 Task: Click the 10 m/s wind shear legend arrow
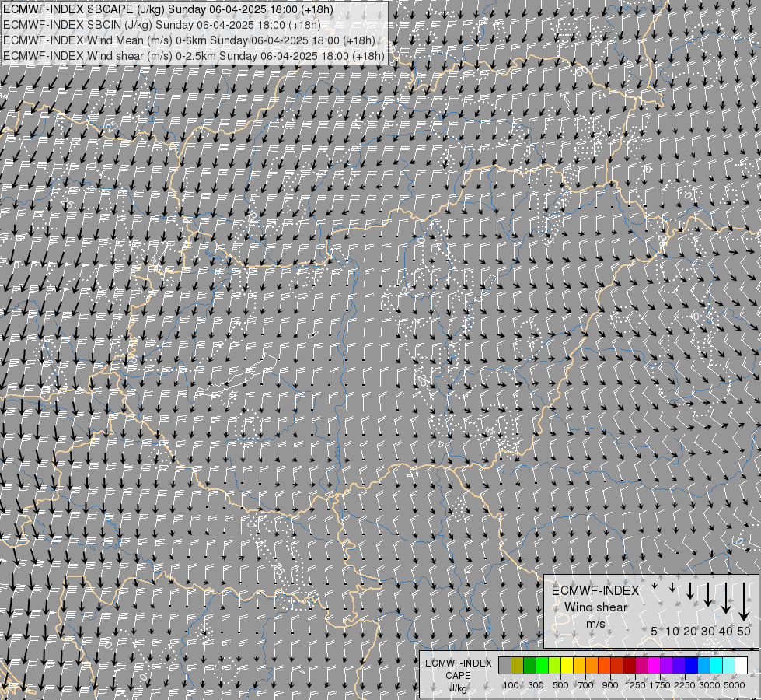point(672,587)
